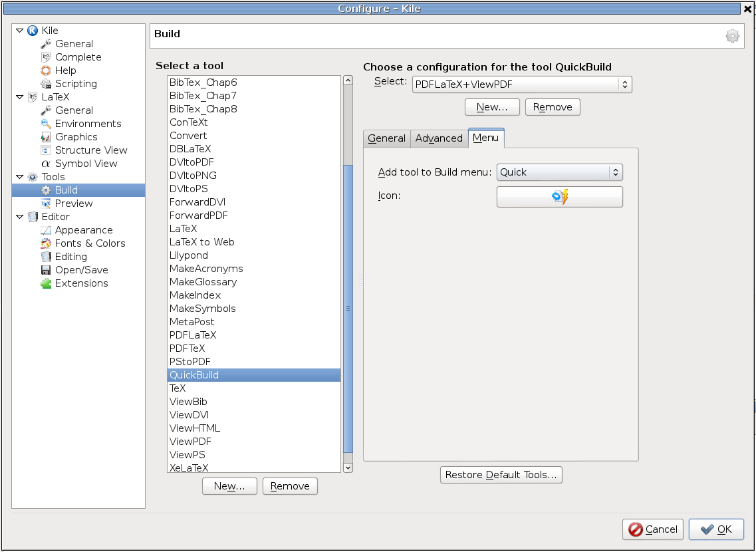Click the Appearance icon
756x552 pixels.
point(46,230)
